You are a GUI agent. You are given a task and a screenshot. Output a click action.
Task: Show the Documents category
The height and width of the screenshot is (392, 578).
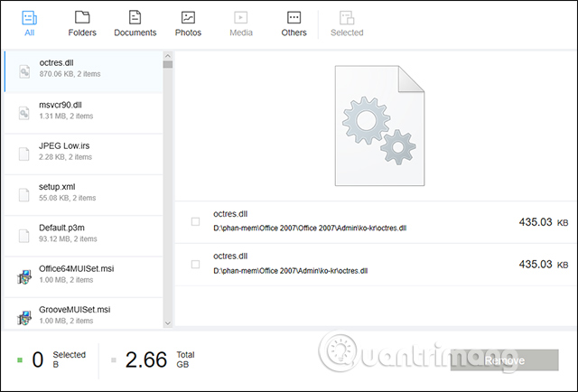coord(135,17)
